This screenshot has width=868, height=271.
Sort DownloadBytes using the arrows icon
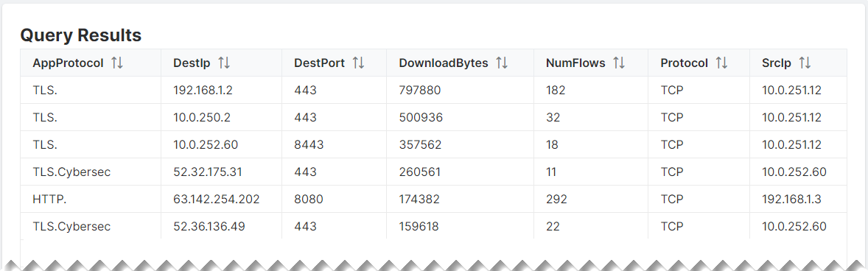point(502,63)
